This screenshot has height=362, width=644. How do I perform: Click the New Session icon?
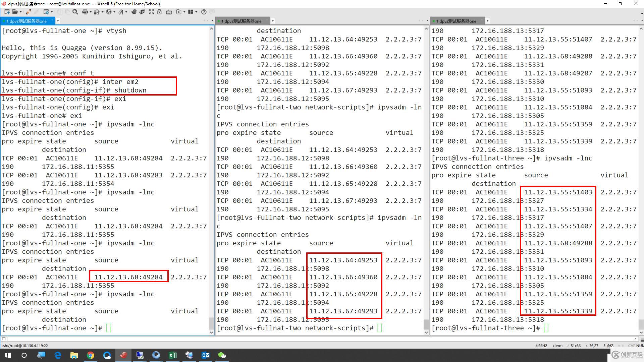point(7,12)
